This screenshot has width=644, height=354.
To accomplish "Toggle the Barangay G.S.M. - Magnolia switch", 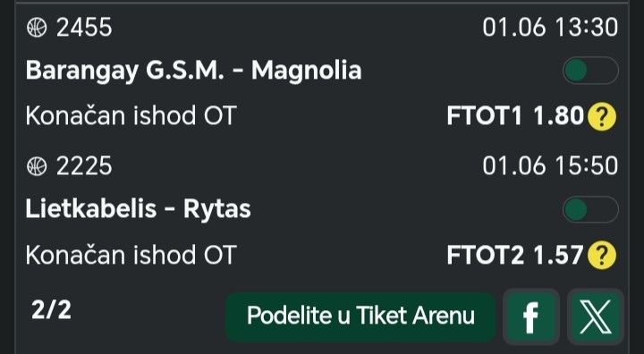I will 590,71.
